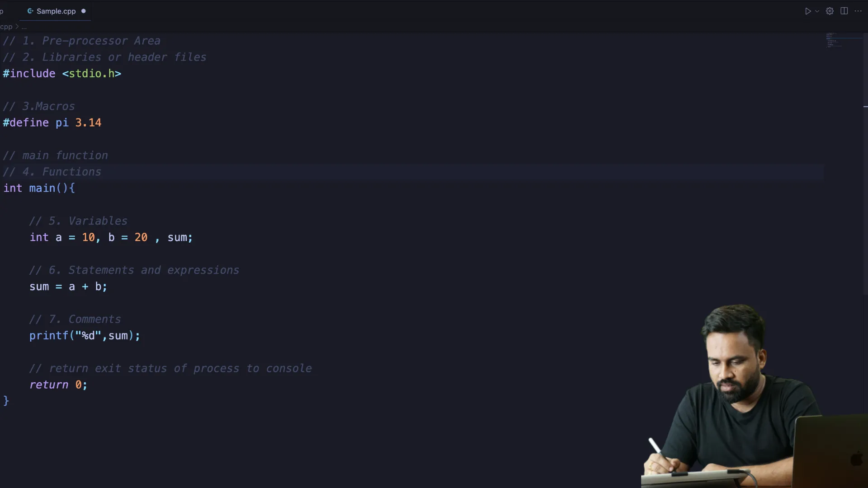Click the cpp breadcrumb segment
Viewport: 868px width, 488px height.
coord(6,27)
